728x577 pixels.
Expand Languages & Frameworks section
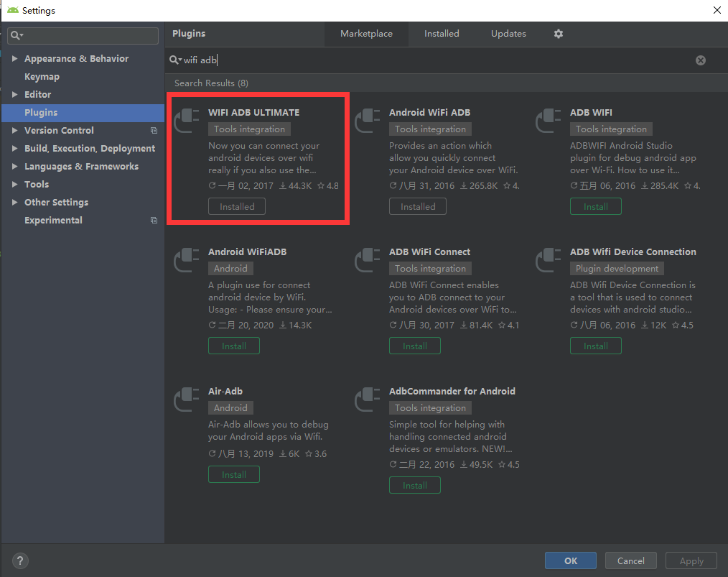(x=14, y=166)
